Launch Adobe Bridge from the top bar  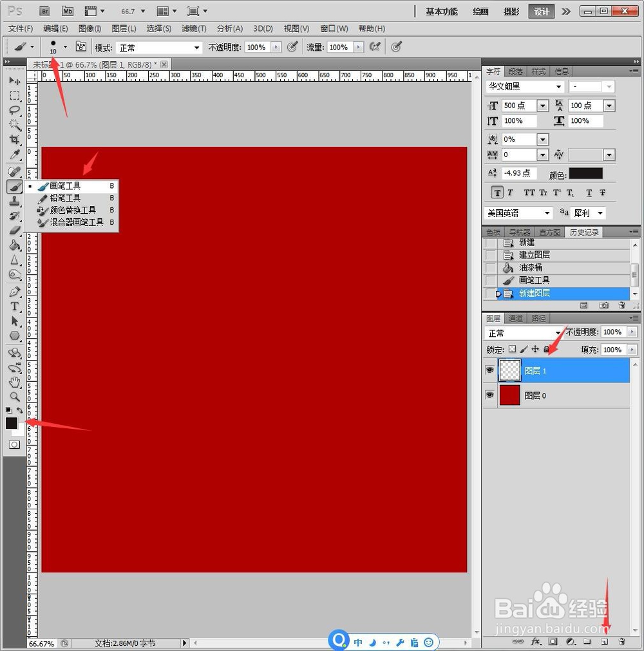(x=45, y=11)
